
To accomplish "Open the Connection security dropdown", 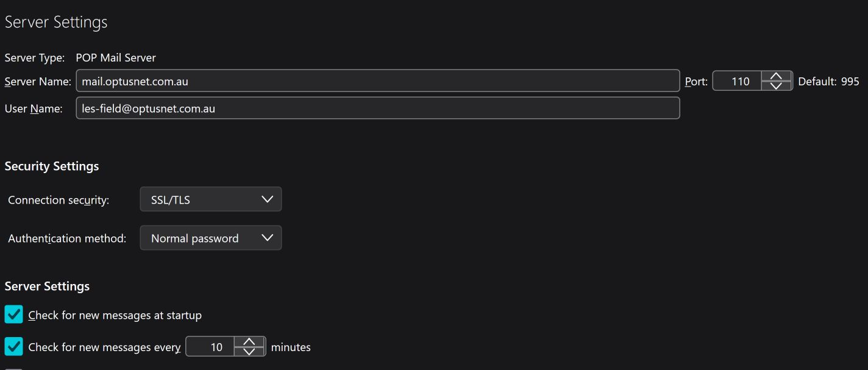I will [210, 199].
